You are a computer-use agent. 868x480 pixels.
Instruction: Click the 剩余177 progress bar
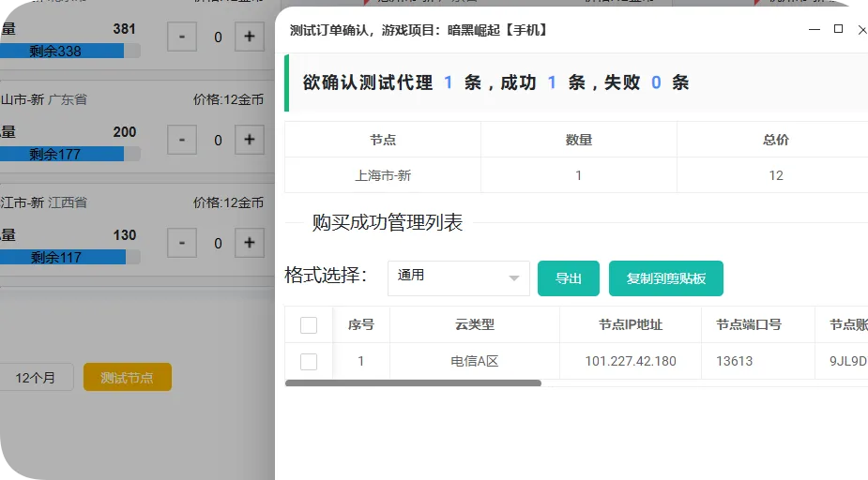click(69, 154)
